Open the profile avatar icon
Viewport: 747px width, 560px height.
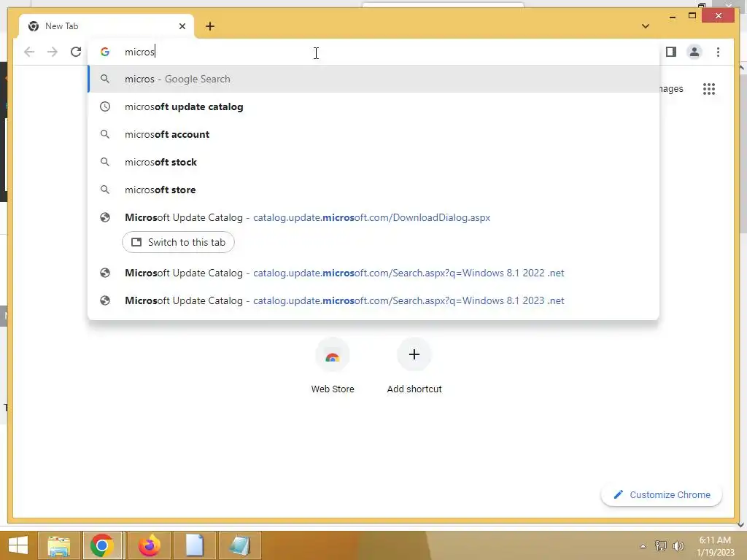(x=694, y=52)
